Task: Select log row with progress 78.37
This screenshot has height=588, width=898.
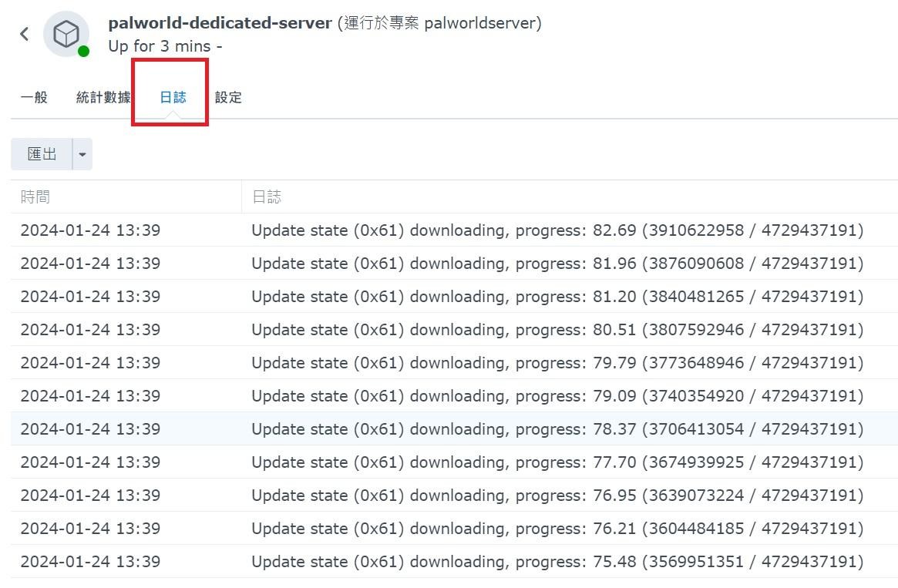Action: (x=454, y=428)
